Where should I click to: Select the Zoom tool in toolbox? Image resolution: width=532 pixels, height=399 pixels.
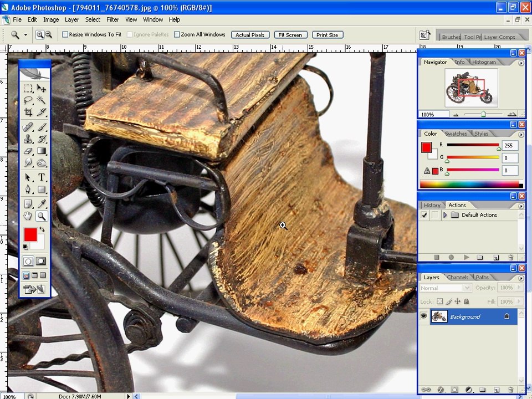click(42, 216)
